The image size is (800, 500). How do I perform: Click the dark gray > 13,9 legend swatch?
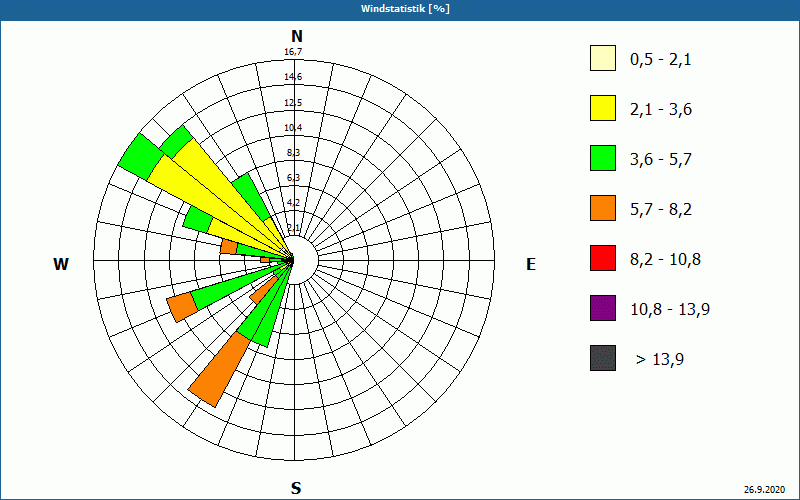click(x=603, y=358)
